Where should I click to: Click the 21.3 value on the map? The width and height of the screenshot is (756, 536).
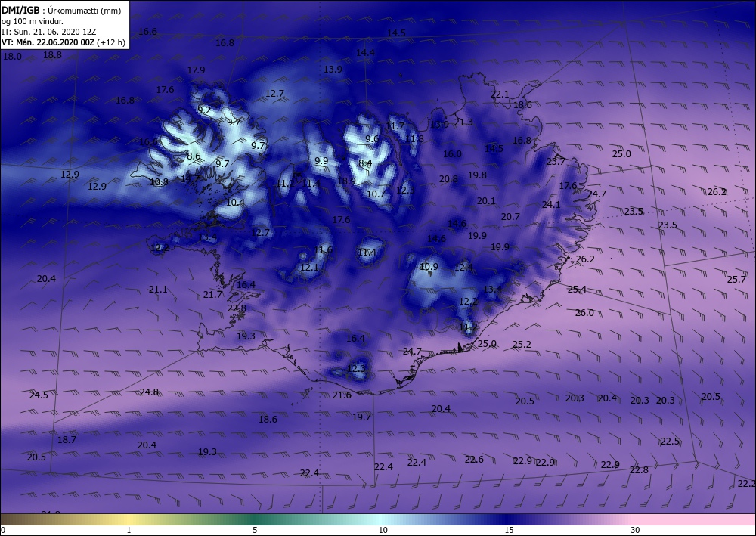463,122
